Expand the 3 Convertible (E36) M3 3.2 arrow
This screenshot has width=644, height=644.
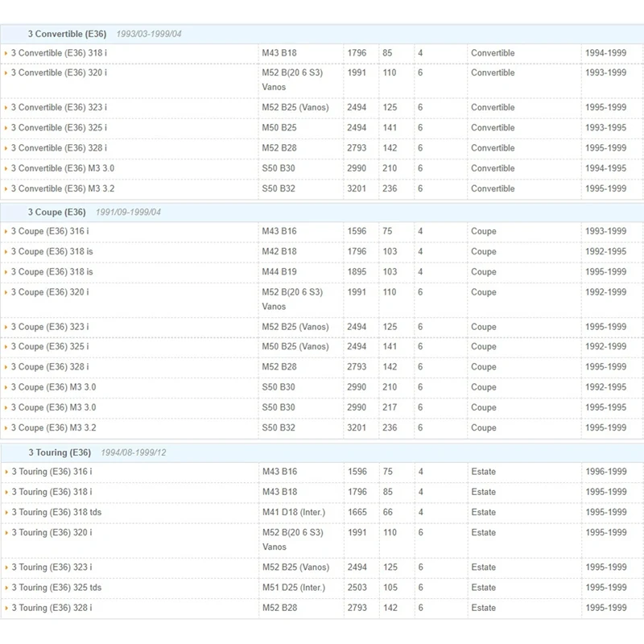pyautogui.click(x=6, y=189)
